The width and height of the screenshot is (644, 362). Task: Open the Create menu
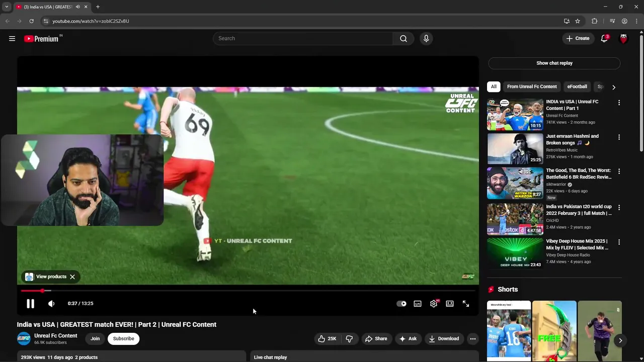578,39
